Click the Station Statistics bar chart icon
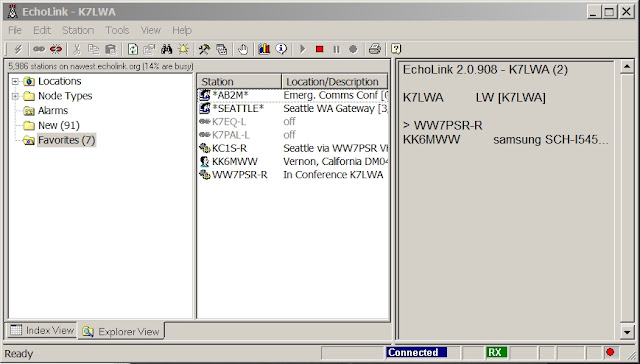 (264, 49)
